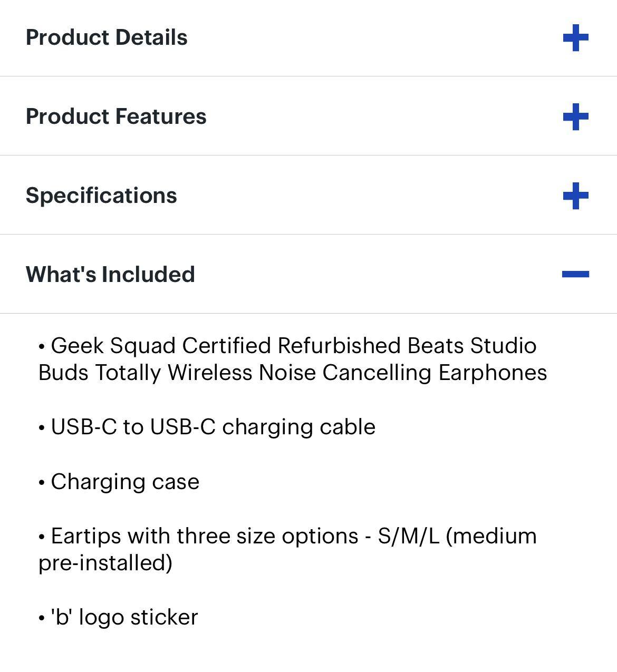The height and width of the screenshot is (672, 617).
Task: Expand Product Details with plus icon
Action: point(575,38)
